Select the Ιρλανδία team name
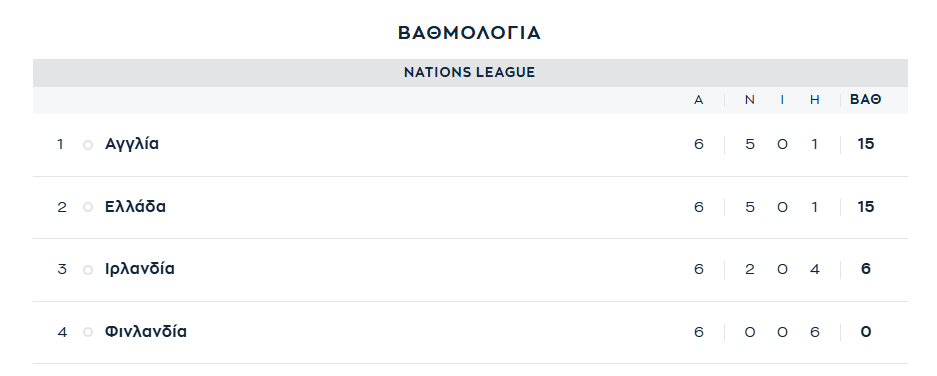937x376 pixels. point(140,269)
